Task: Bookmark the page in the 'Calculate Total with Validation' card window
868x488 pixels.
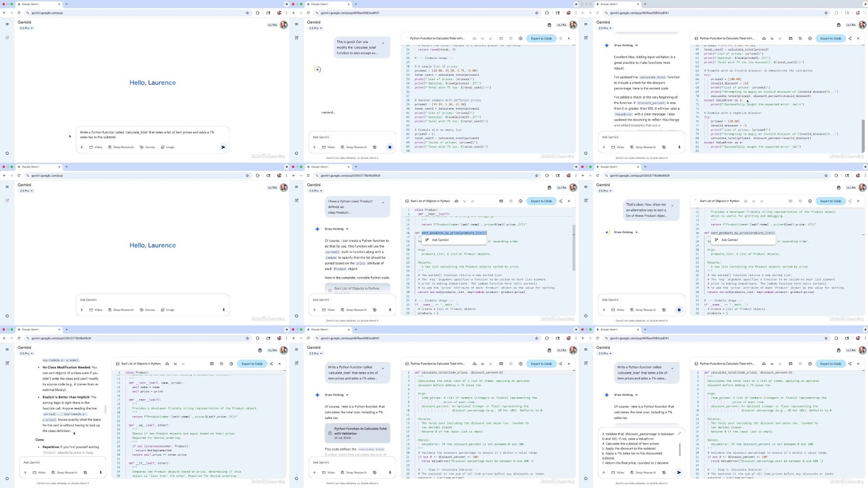Action: click(x=537, y=338)
